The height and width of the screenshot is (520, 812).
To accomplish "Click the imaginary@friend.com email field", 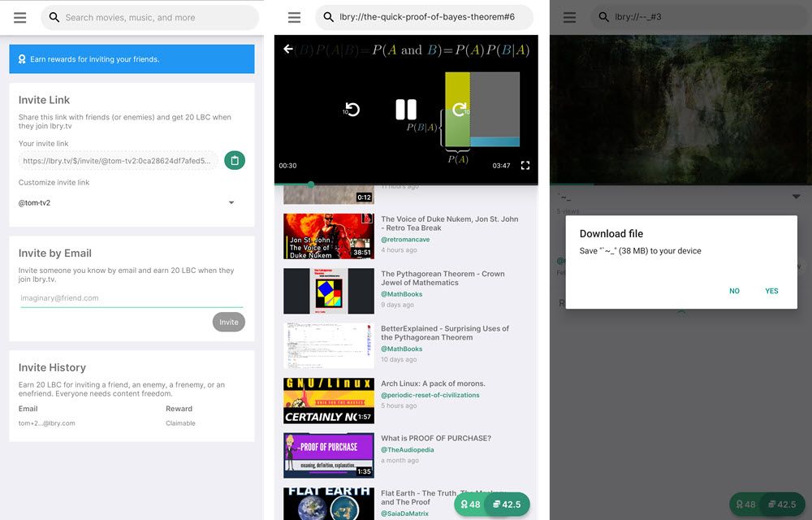I will [x=132, y=298].
